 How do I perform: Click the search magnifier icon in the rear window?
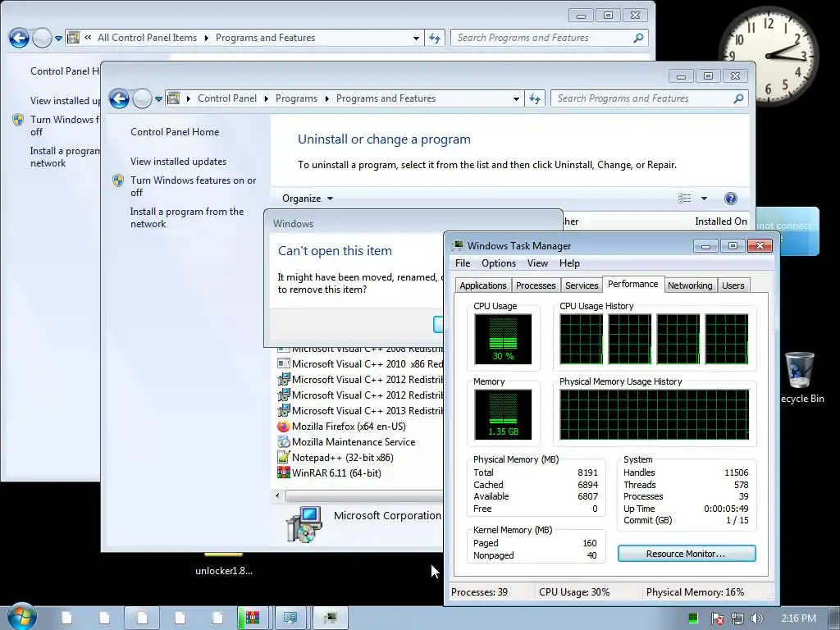pyautogui.click(x=638, y=38)
